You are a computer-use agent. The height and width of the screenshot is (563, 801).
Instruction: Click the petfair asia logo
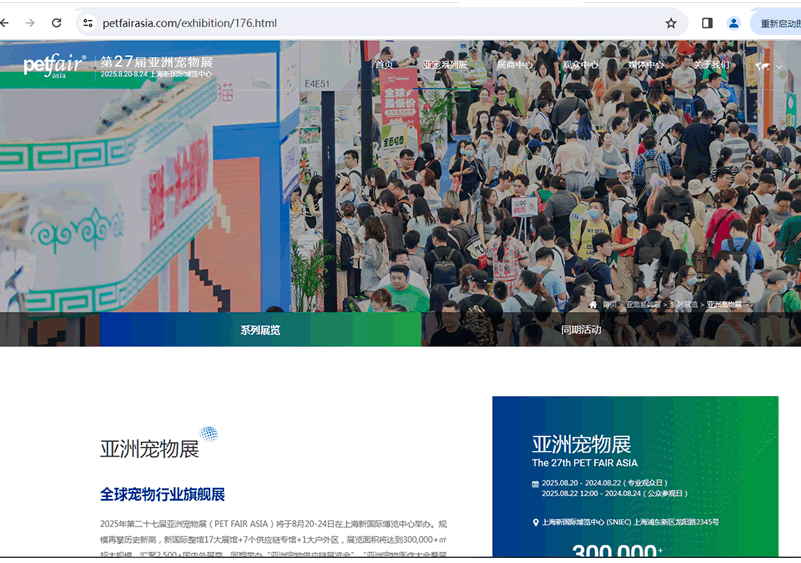[55, 65]
